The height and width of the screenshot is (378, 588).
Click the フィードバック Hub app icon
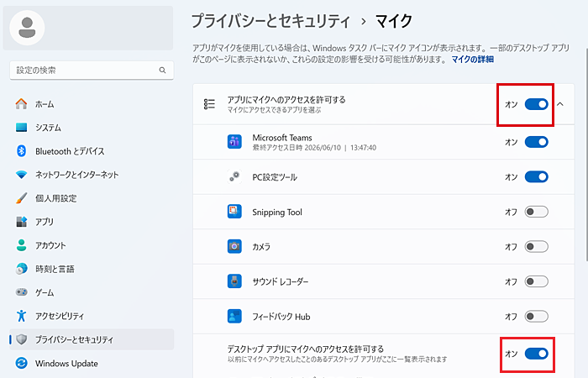(234, 316)
